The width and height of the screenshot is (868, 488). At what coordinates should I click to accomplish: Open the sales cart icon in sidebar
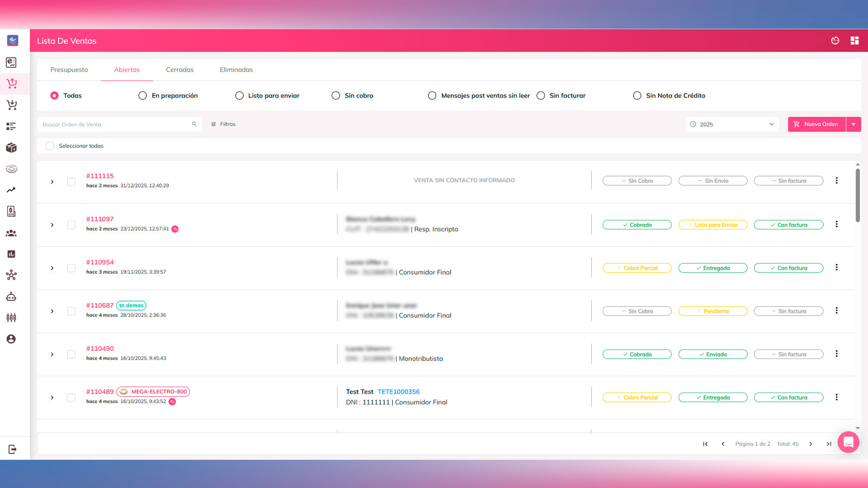tap(11, 84)
